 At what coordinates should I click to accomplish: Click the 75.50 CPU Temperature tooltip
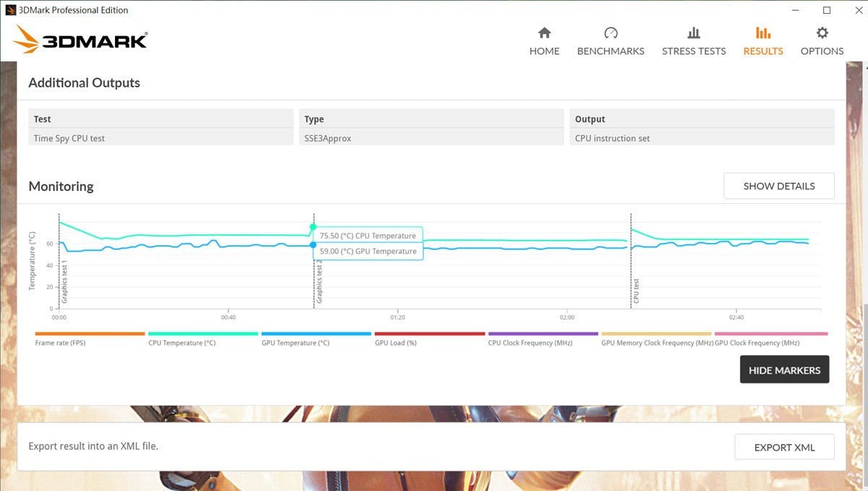(x=368, y=236)
